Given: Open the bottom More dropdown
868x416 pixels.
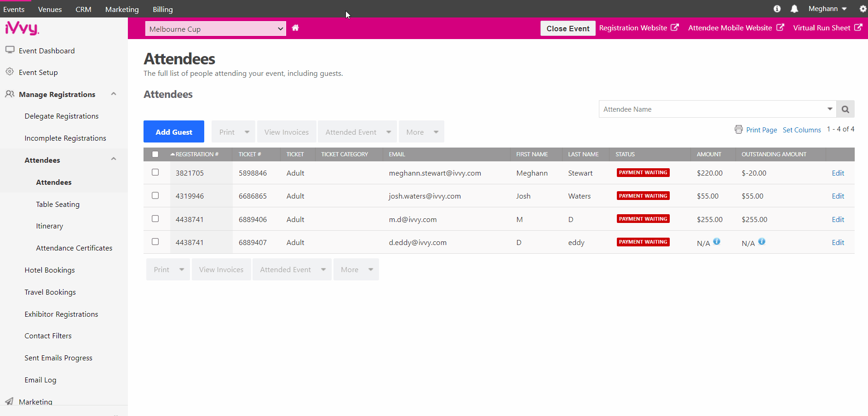Looking at the screenshot, I should click(356, 269).
